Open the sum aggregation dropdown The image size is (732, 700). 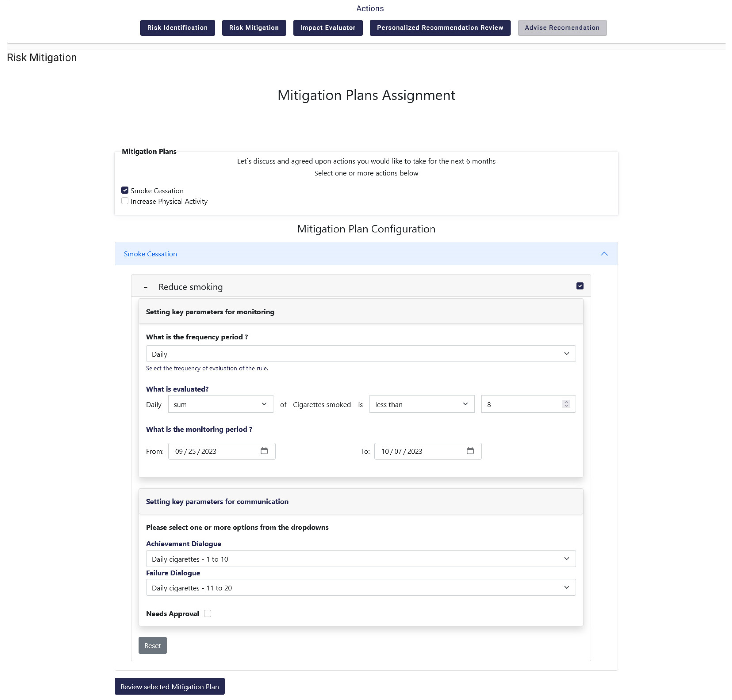pyautogui.click(x=220, y=404)
